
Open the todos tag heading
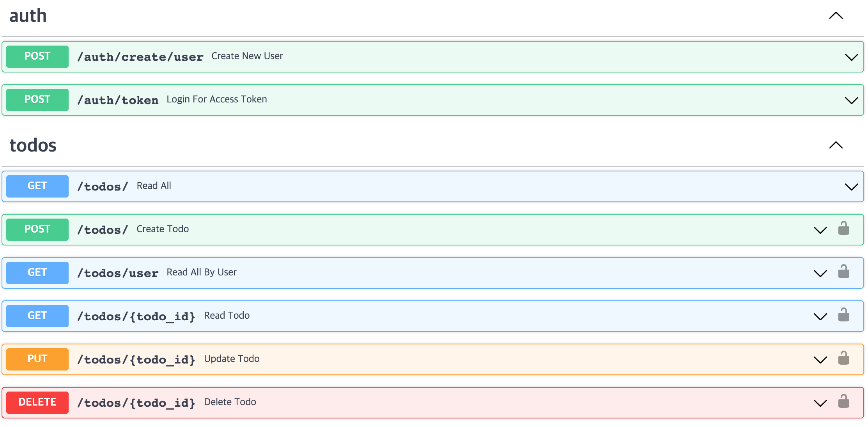(33, 146)
